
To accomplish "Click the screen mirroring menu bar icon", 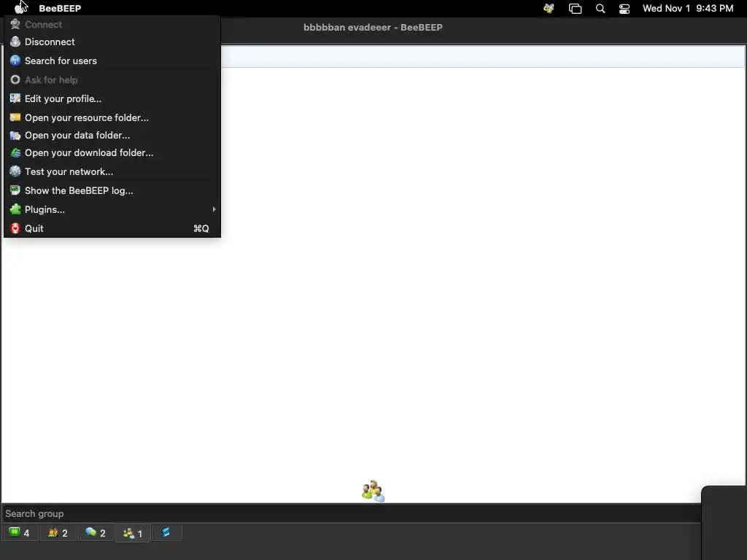I will [575, 9].
